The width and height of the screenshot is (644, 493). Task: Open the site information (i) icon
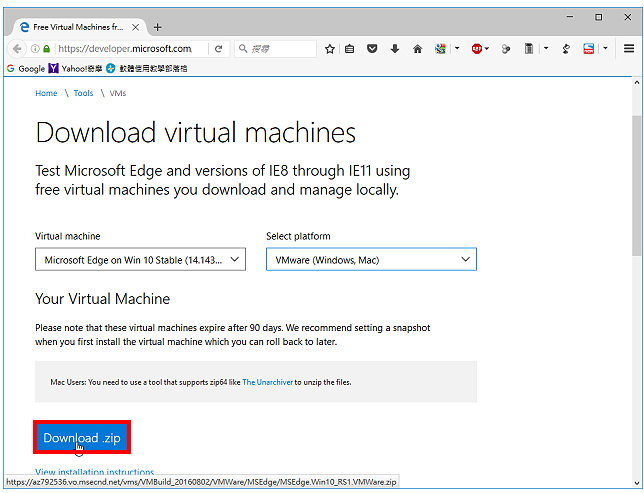[35, 49]
